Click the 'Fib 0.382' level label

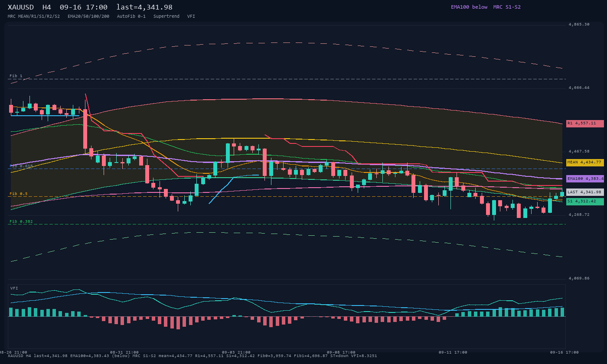click(x=21, y=221)
